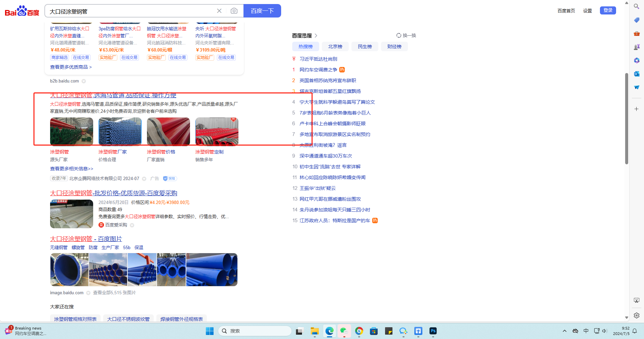Open the notification bell in system tray

point(635,331)
